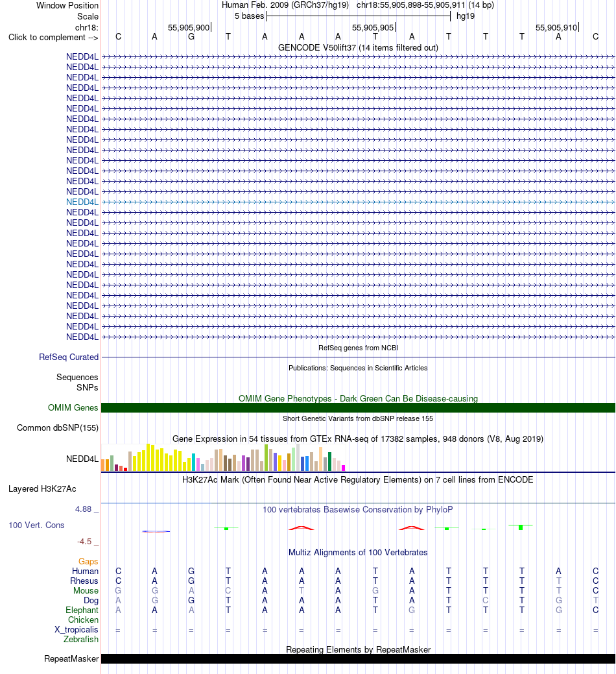Viewport: 616px width, 674px height.
Task: Click the black RepeatMasker track bar
Action: coord(358,659)
